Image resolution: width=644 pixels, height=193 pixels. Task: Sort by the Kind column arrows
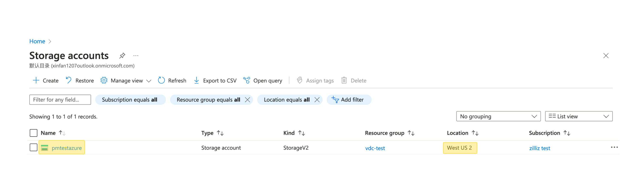(x=302, y=133)
